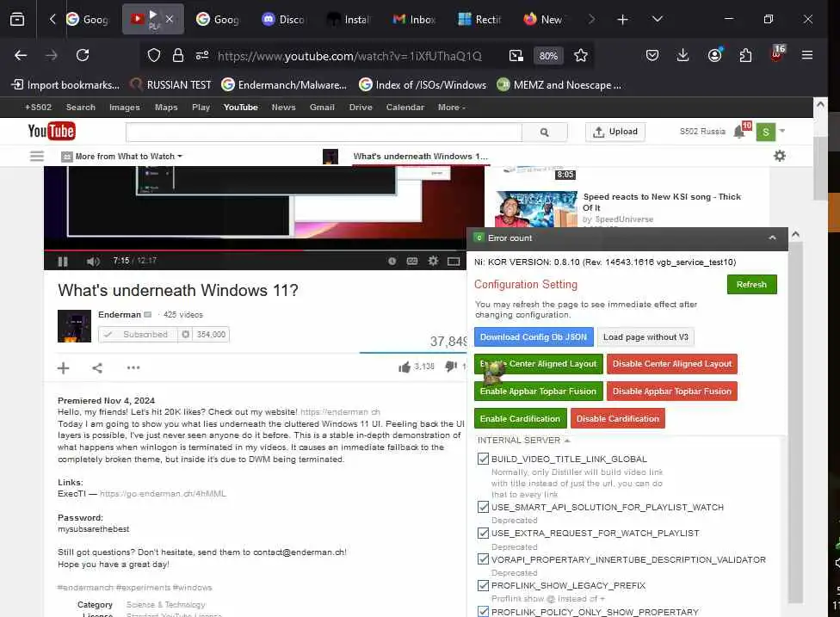Screen dimensions: 840x617
Task: Click the browser zoom 80% indicator
Action: (x=548, y=56)
